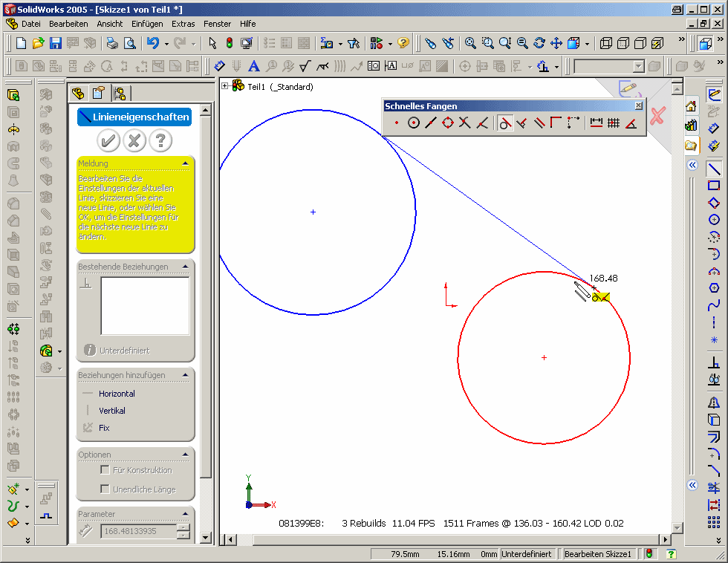
Task: Select the center point snap icon
Action: [414, 123]
